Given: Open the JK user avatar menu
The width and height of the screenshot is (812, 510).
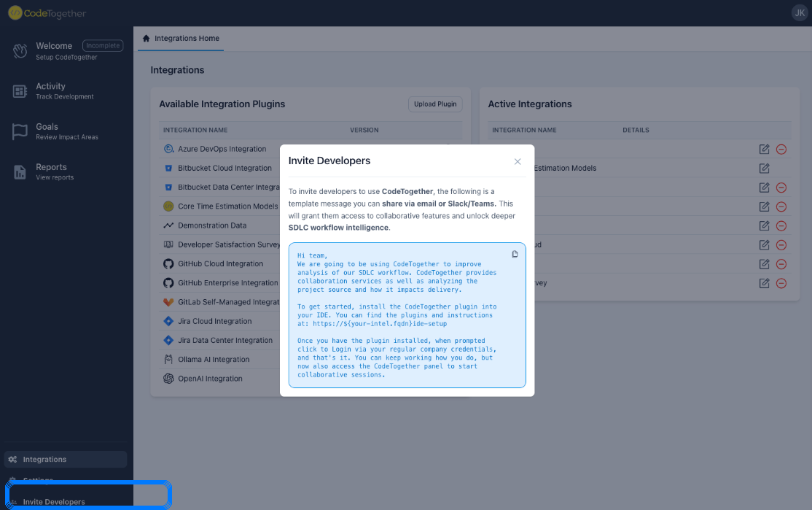Looking at the screenshot, I should point(800,12).
